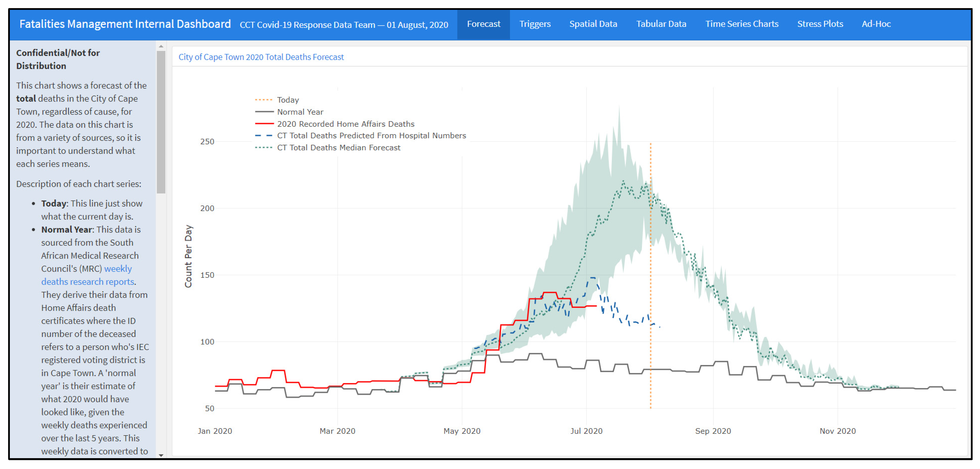Click the sidebar scroll down arrow

click(x=161, y=455)
